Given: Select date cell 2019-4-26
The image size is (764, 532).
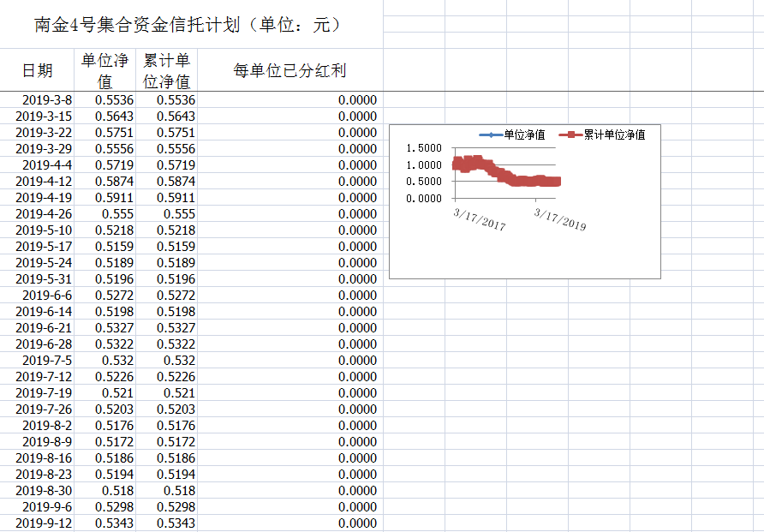Looking at the screenshot, I should coord(37,214).
